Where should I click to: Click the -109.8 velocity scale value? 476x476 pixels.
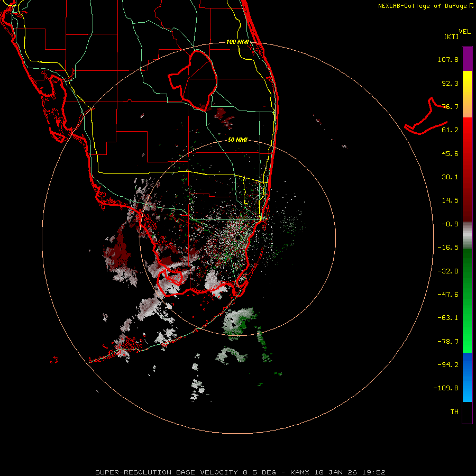coord(446,388)
